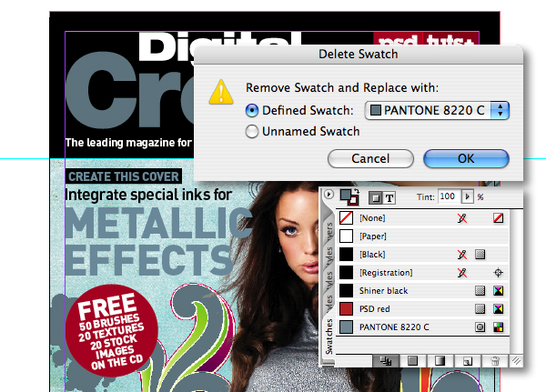This screenshot has height=392, width=546.
Task: Open the PANTONE 8220 C replacement dropdown
Action: coord(437,110)
